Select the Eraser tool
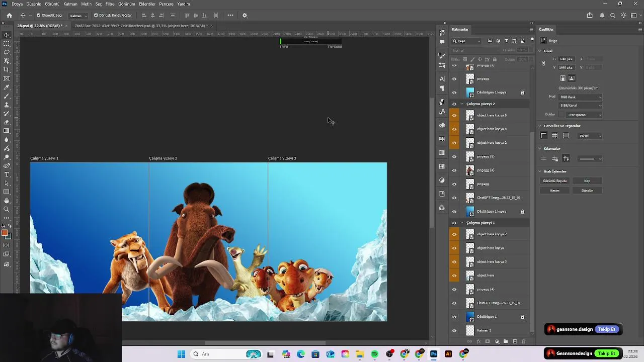 pyautogui.click(x=7, y=122)
